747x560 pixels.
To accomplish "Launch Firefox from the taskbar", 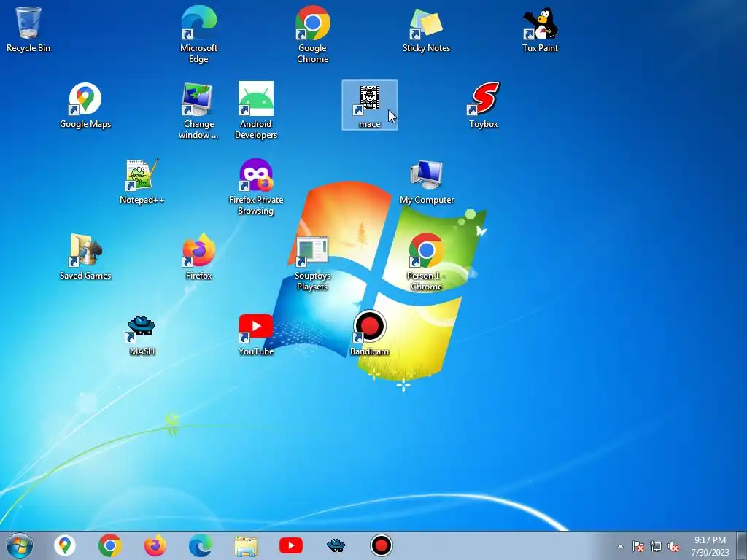I will tap(155, 545).
